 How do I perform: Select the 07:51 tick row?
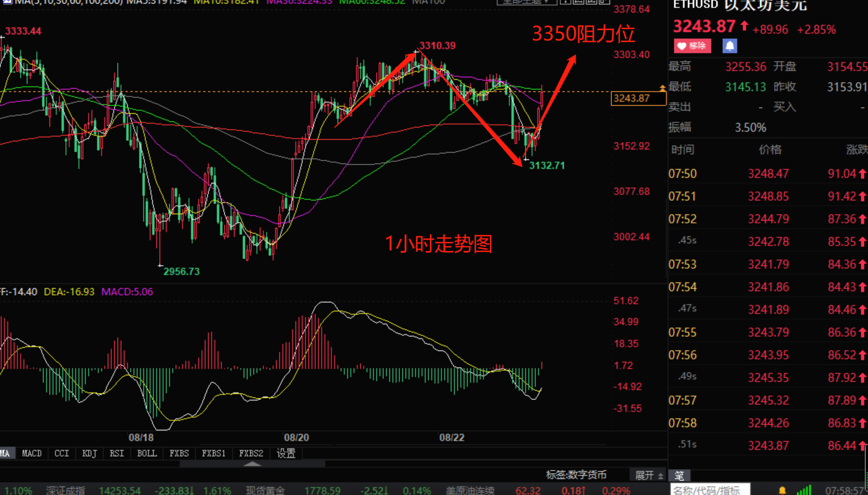point(768,196)
